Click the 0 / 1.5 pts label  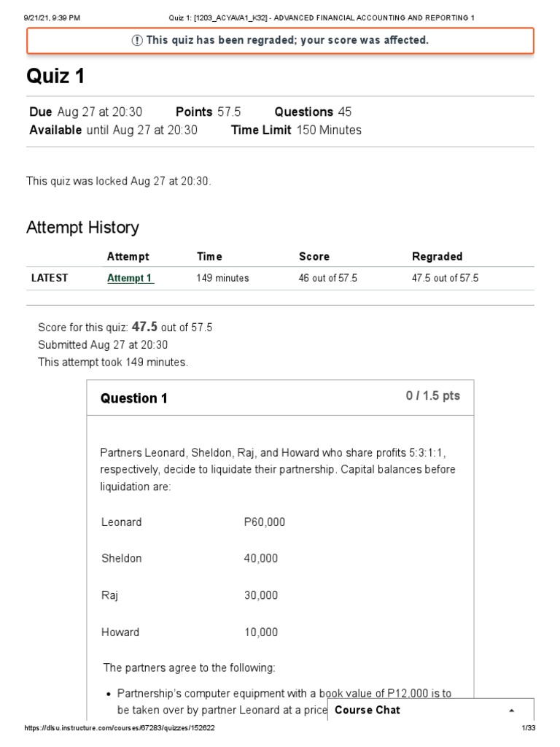pos(433,396)
